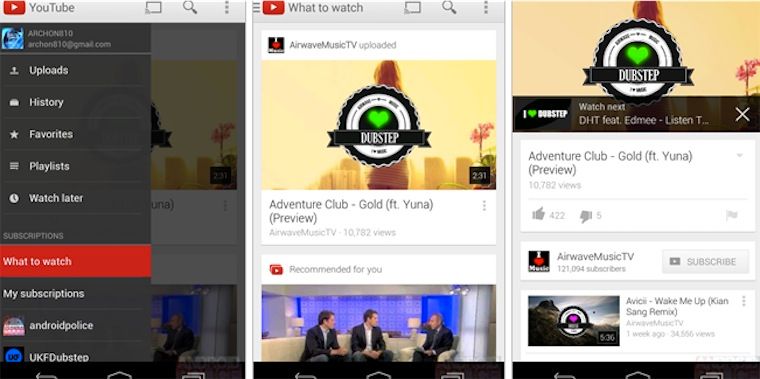Open the My subscriptions item
760x379 pixels.
[x=75, y=294]
